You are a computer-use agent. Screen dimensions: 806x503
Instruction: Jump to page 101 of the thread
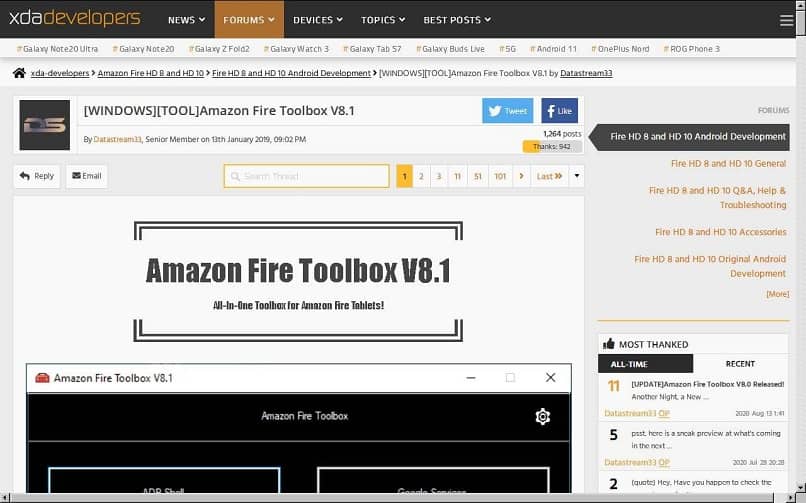[500, 176]
